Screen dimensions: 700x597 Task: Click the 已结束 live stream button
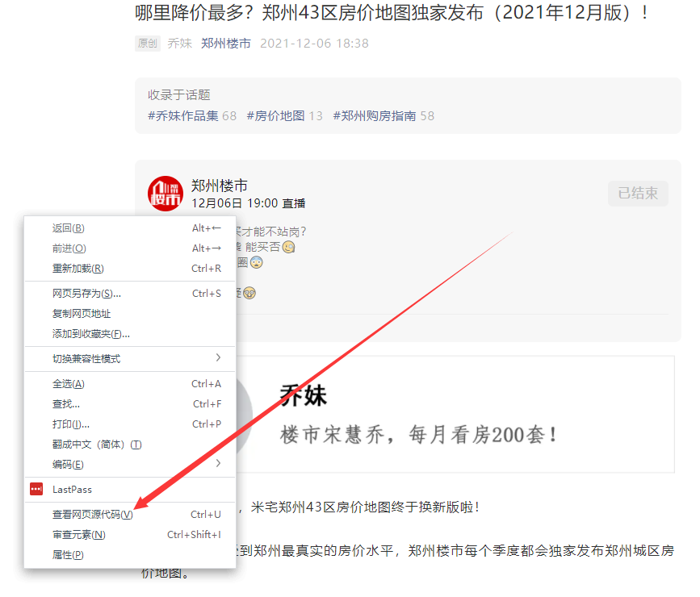click(638, 193)
